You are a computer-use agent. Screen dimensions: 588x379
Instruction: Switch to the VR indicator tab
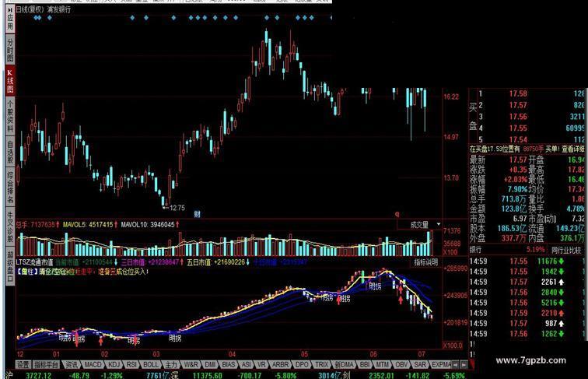(x=261, y=364)
